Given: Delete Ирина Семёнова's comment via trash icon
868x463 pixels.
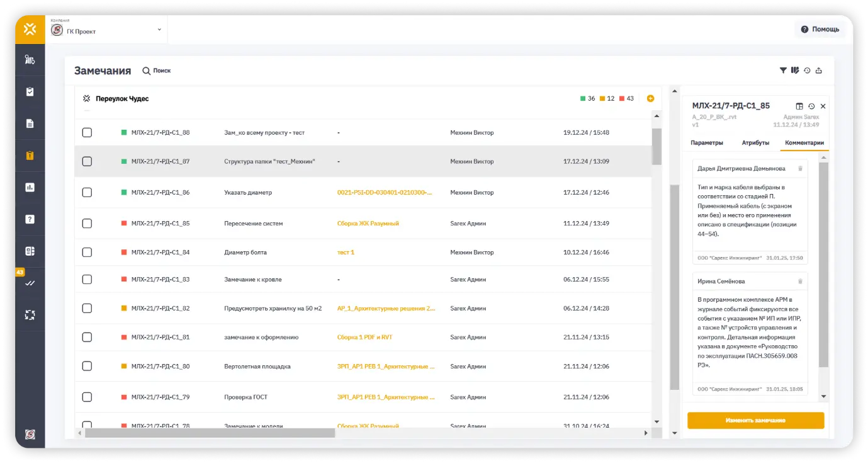Looking at the screenshot, I should (x=800, y=281).
